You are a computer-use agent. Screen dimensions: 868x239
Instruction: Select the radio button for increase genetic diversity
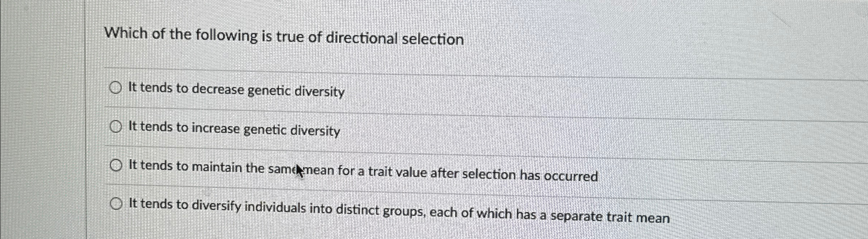click(116, 127)
